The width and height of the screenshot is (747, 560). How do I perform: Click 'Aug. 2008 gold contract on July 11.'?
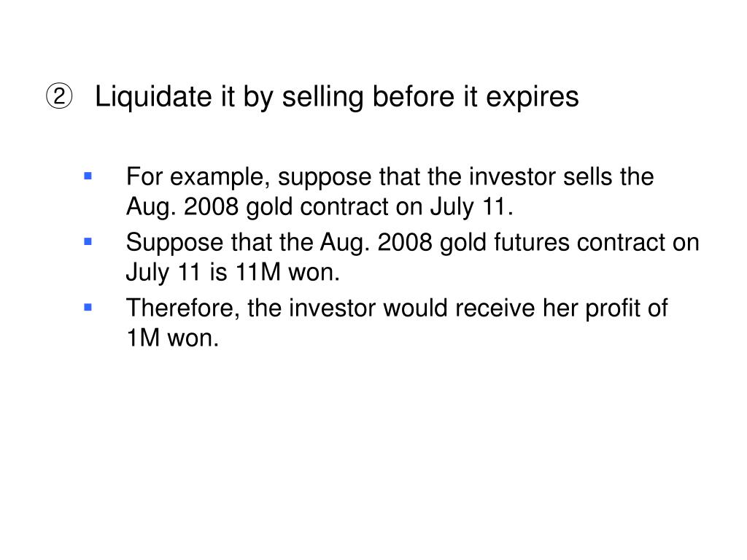coord(320,207)
